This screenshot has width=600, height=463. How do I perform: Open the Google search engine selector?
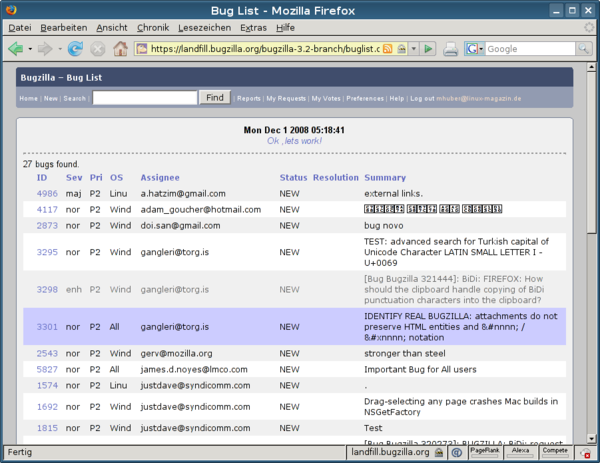474,49
